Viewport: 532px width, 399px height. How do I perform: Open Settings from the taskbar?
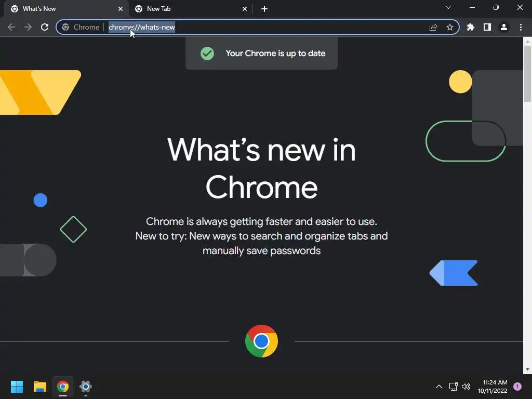[x=86, y=387]
